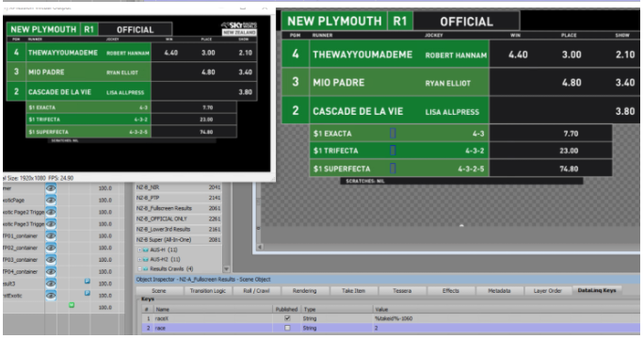Select the blue marker beside $1 SUPERFECTA

393,168
